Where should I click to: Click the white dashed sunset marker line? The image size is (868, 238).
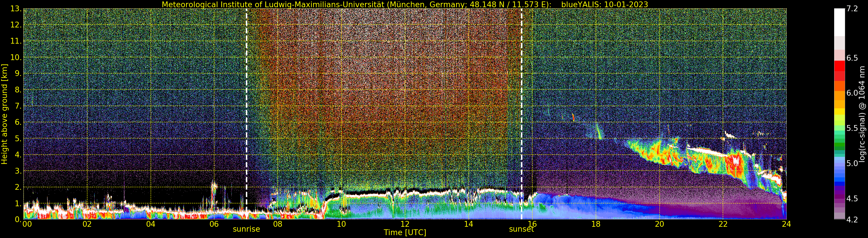(521, 114)
